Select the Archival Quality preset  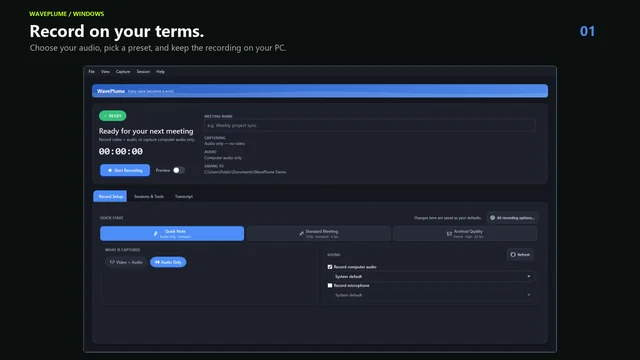click(x=465, y=233)
